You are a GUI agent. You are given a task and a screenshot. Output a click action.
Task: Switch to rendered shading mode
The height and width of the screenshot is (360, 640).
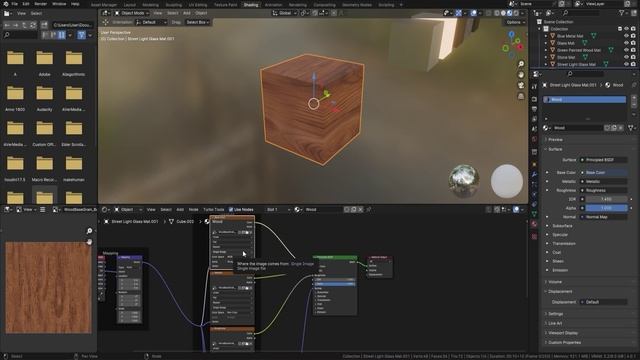(x=516, y=13)
